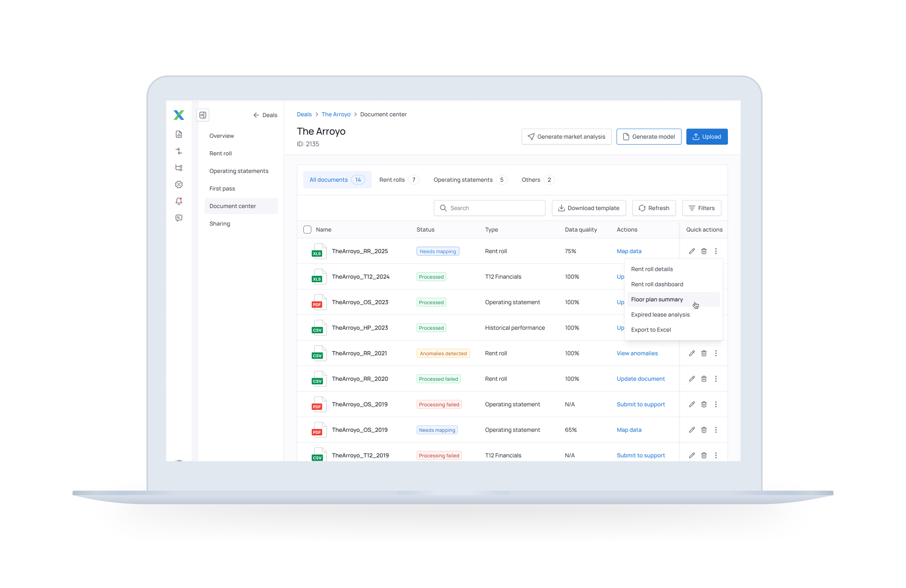Open more options for TheArroyo_RR_2021
This screenshot has height=588, width=906.
tap(716, 353)
